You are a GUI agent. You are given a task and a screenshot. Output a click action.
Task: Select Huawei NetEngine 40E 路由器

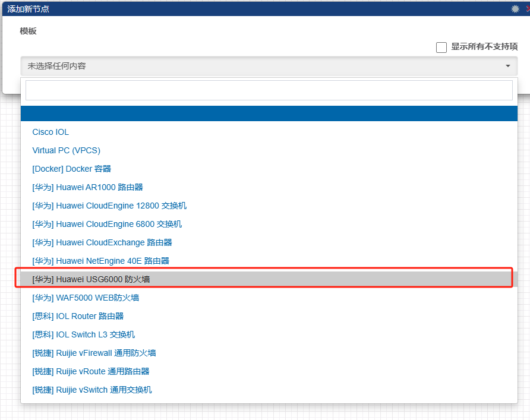(x=269, y=261)
